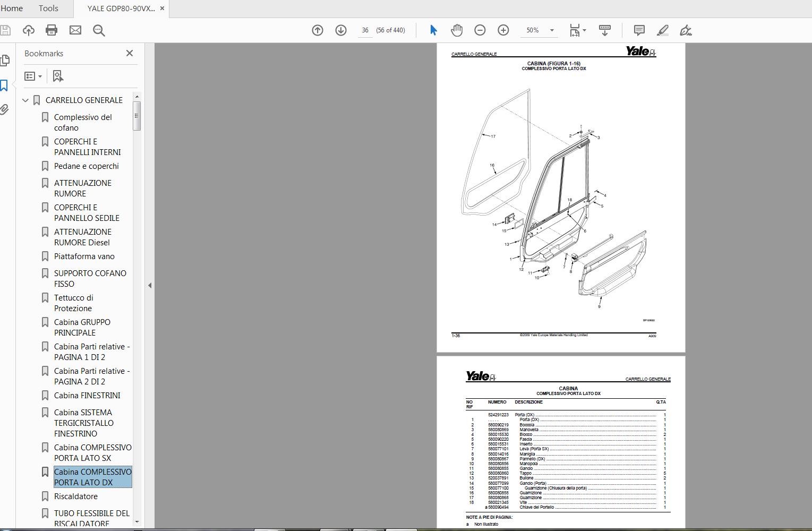The height and width of the screenshot is (531, 812).
Task: Select the ATTENUAZIONE RUMORE bookmark
Action: [x=83, y=189]
